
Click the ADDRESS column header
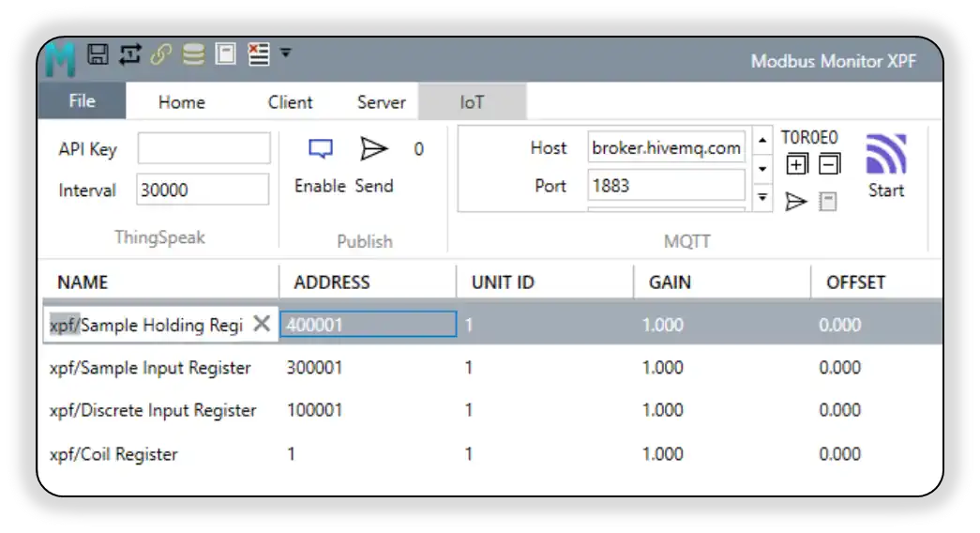[x=369, y=282]
